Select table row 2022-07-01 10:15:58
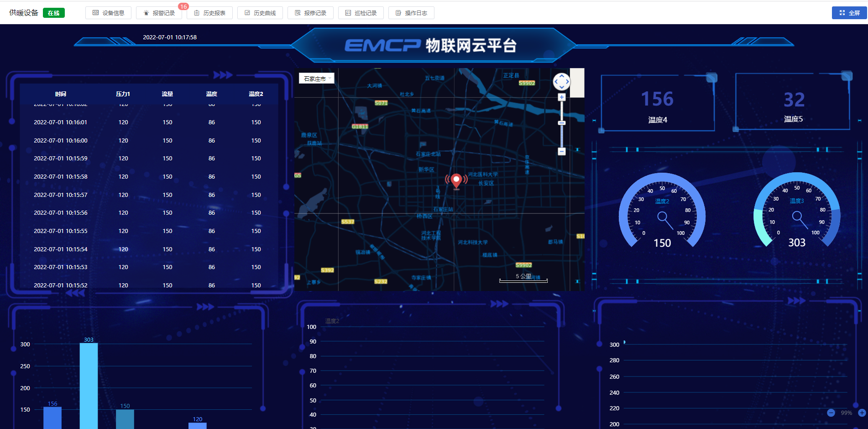 (149, 176)
